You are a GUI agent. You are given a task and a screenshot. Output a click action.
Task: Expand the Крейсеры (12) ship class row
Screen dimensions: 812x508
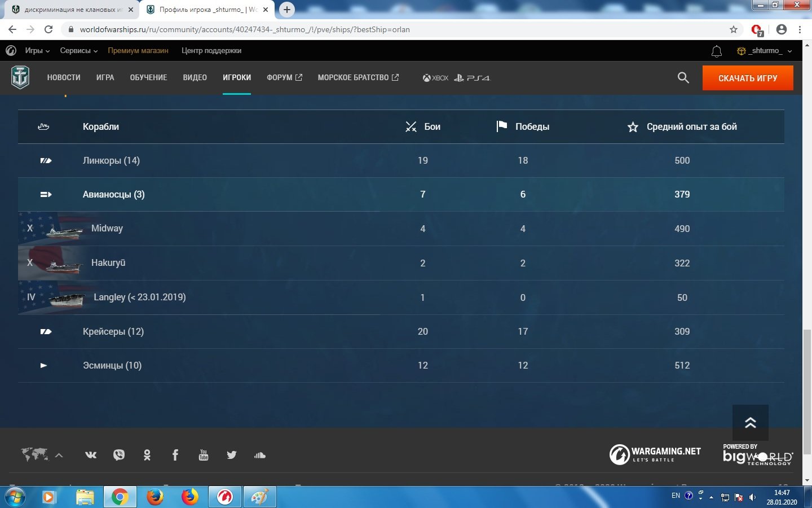401,332
